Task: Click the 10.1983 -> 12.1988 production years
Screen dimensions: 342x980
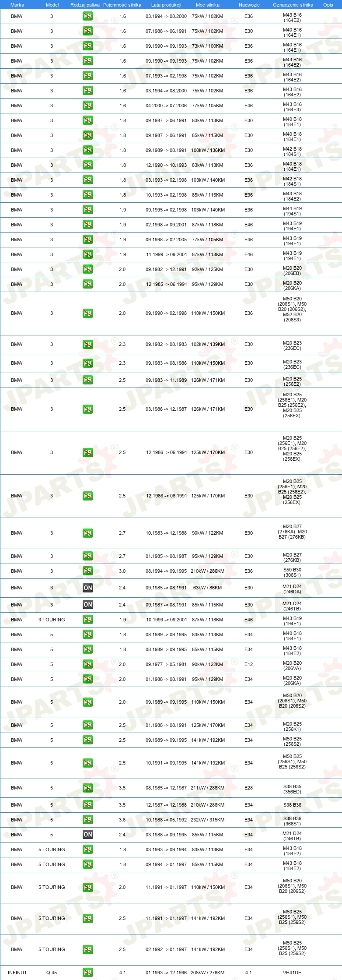Action: pyautogui.click(x=166, y=533)
